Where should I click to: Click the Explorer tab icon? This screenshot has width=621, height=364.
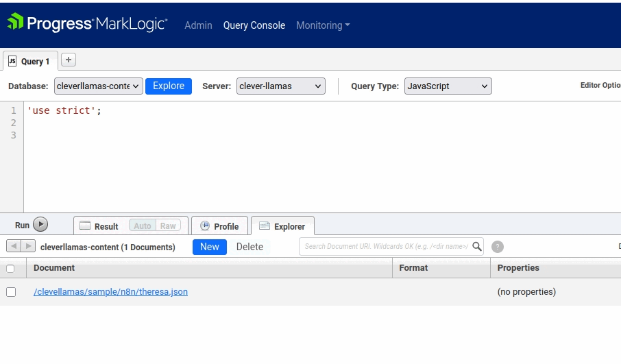pyautogui.click(x=265, y=226)
